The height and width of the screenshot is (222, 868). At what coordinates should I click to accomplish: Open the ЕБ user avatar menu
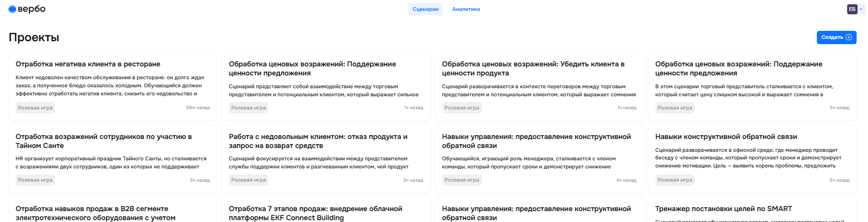pos(852,9)
